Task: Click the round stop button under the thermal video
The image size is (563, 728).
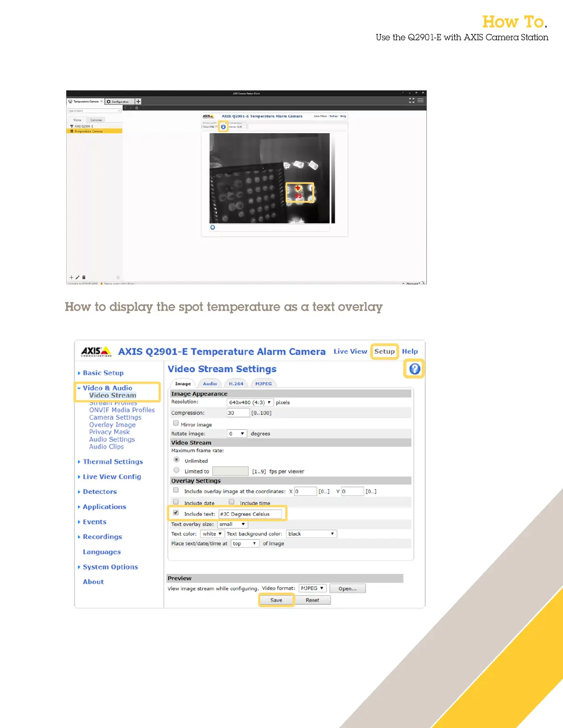Action: [213, 227]
